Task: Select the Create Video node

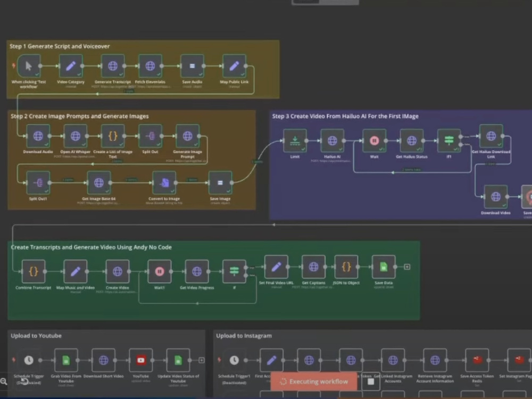Action: coord(118,271)
